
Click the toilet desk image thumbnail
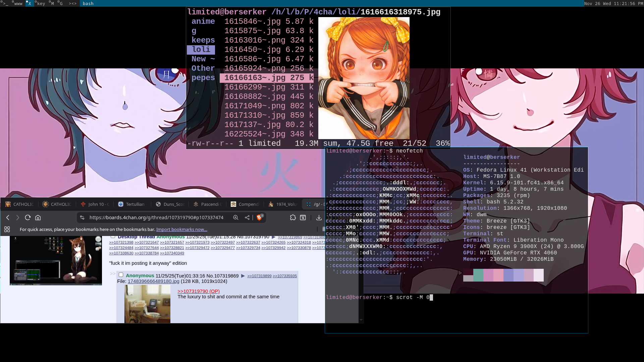(x=147, y=304)
